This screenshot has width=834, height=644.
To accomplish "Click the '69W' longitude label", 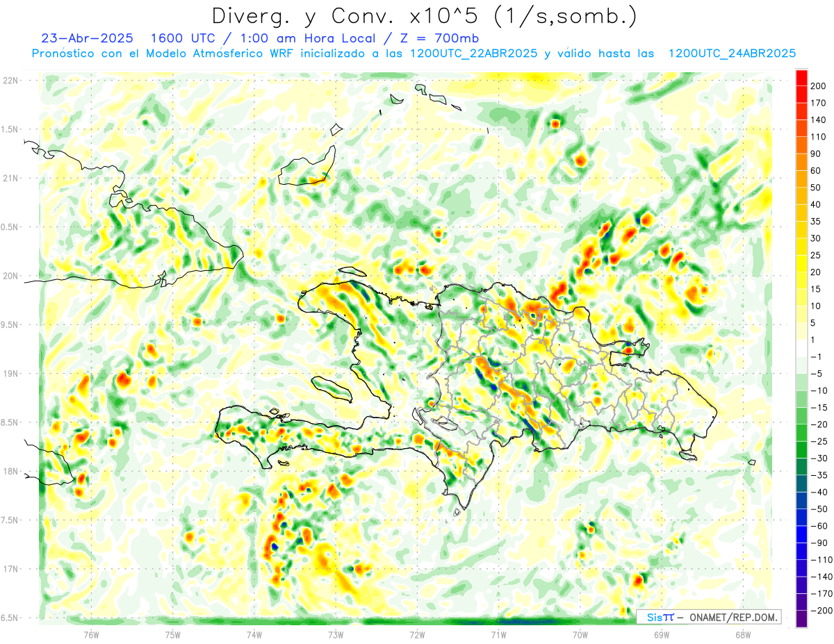I will pyautogui.click(x=662, y=634).
